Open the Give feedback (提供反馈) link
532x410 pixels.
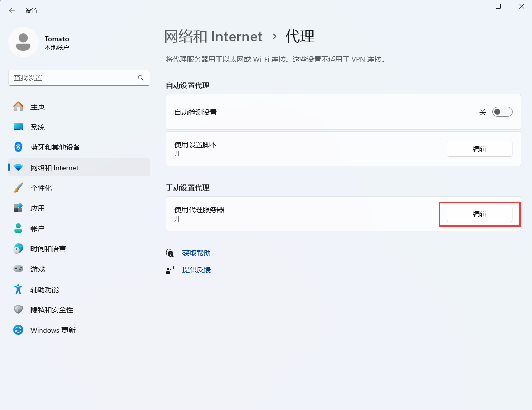pos(196,270)
